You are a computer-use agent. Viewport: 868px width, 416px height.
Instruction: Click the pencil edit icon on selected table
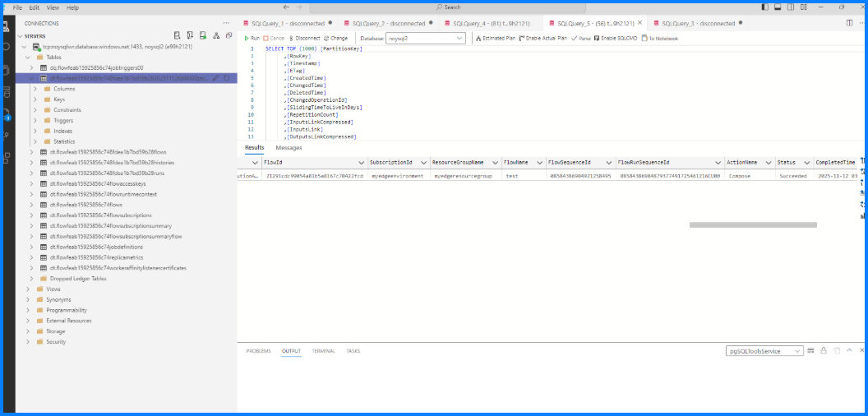216,78
